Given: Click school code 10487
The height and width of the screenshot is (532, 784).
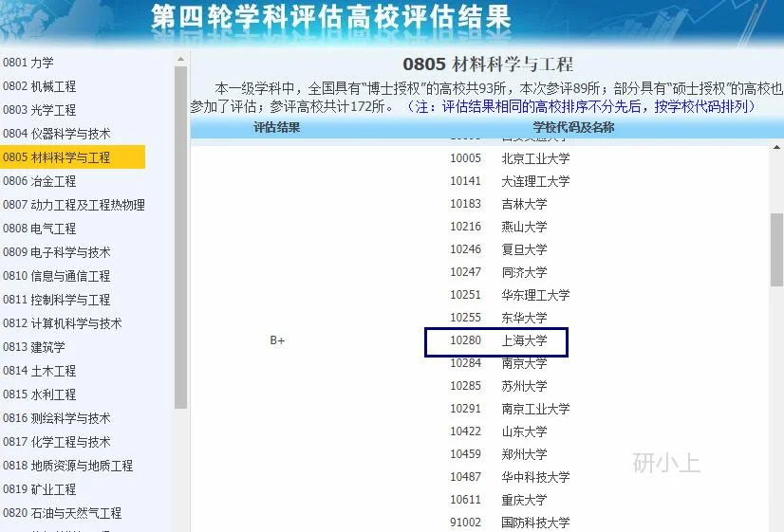Looking at the screenshot, I should click(465, 477).
